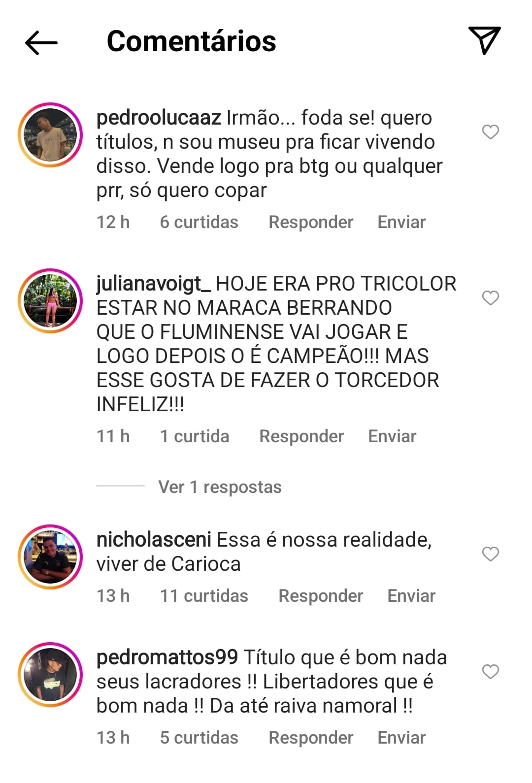Screen dimensions: 532x783
Task: Reply to pedroolucaaz with Responder
Action: tap(311, 222)
